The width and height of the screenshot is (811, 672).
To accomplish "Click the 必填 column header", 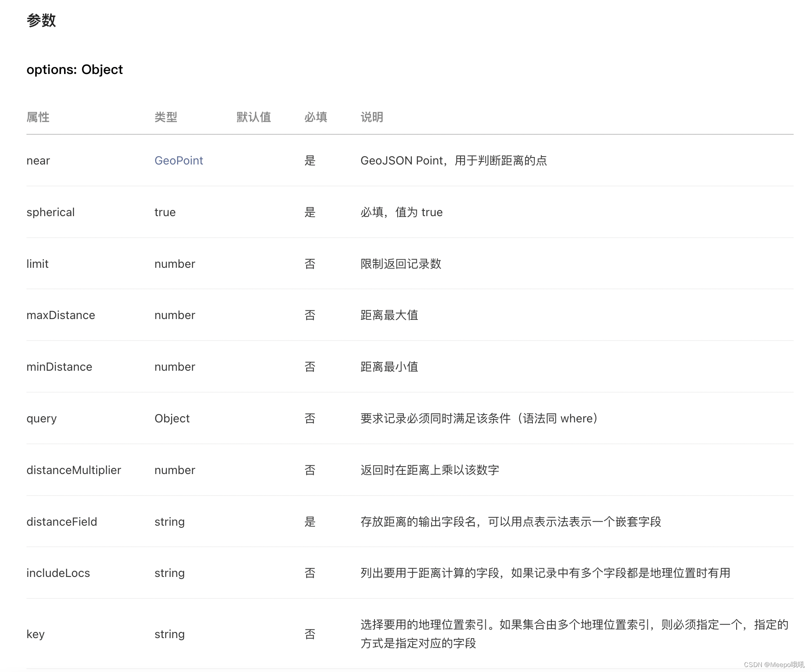I will click(316, 117).
